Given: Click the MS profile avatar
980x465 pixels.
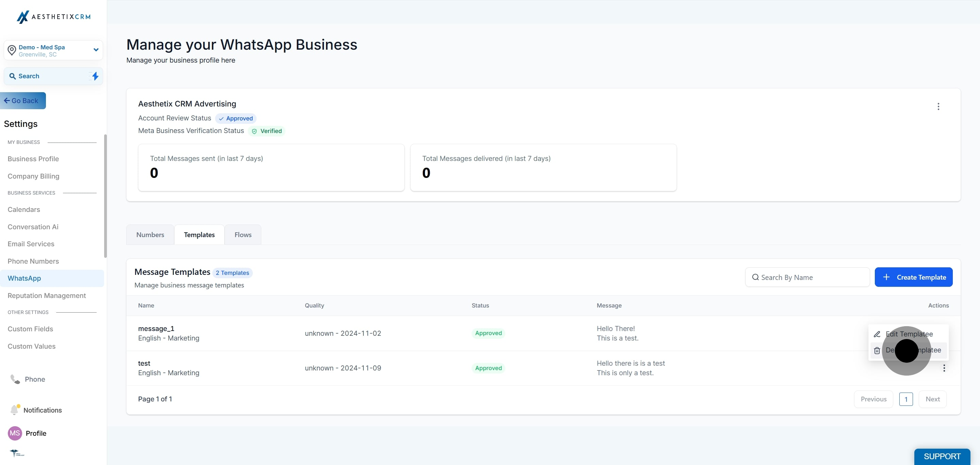Looking at the screenshot, I should click(x=15, y=433).
